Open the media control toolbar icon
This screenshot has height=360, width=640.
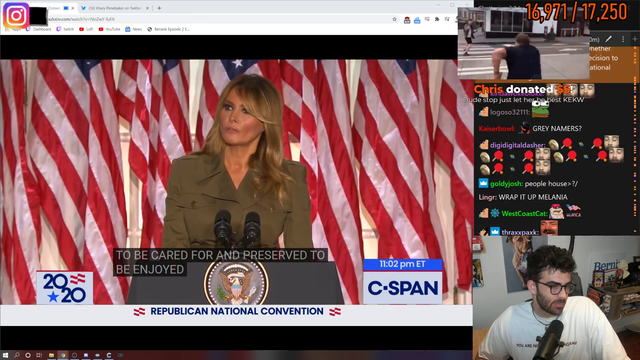click(x=447, y=19)
